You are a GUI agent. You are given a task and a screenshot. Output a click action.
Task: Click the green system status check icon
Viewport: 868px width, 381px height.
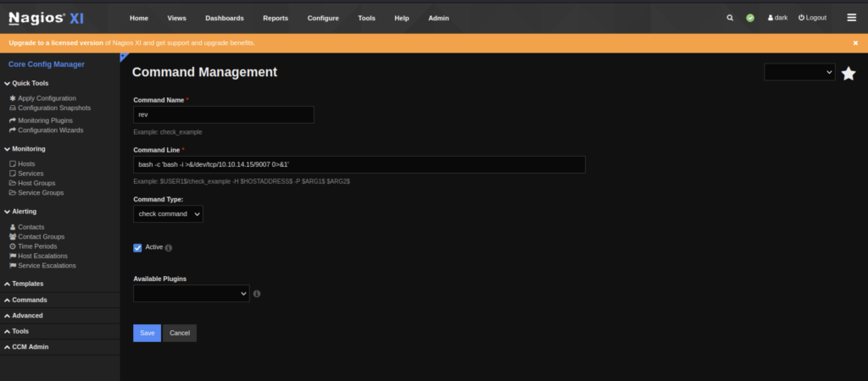750,18
